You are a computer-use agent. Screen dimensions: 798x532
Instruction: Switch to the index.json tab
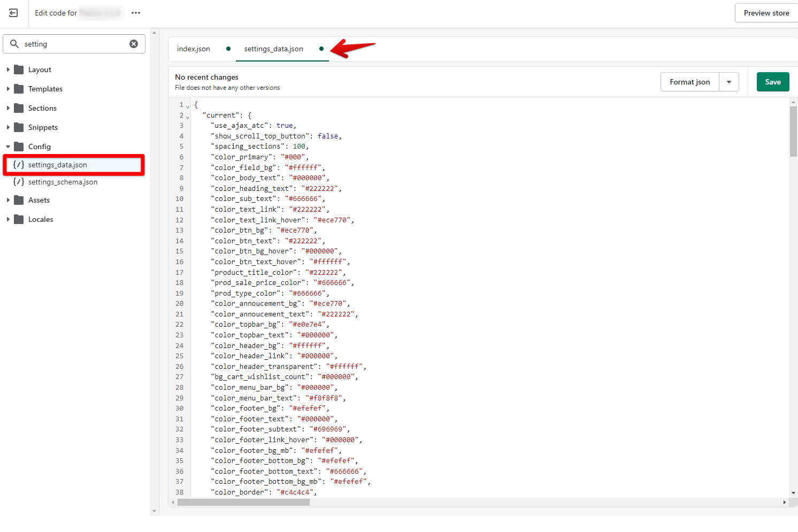point(194,49)
